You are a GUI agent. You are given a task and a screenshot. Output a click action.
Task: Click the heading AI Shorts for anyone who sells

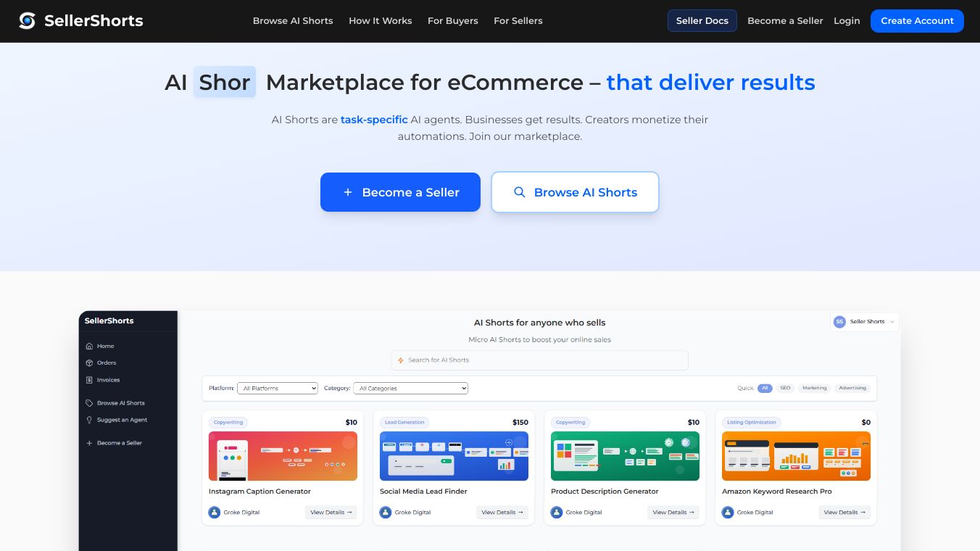point(540,323)
